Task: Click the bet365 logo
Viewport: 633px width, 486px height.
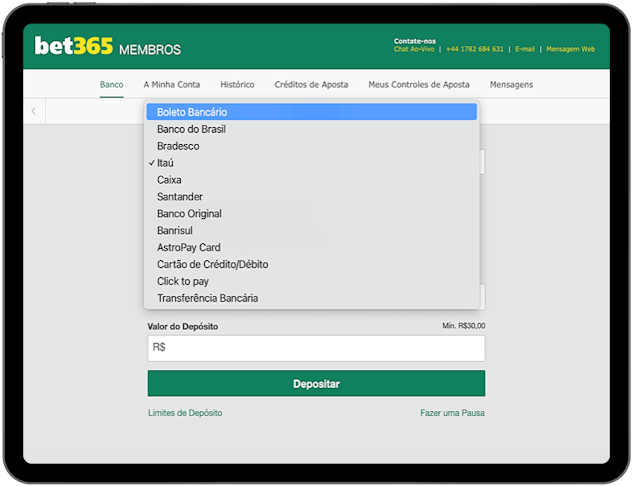Action: pyautogui.click(x=74, y=46)
